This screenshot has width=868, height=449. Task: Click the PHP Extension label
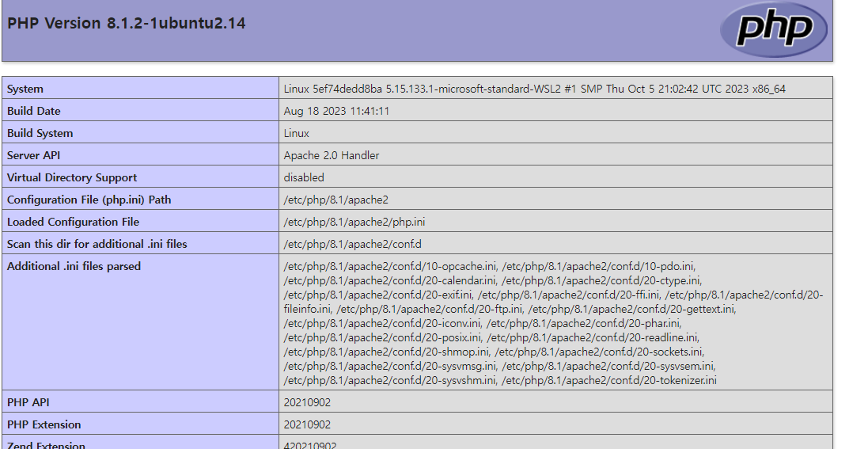click(x=44, y=424)
